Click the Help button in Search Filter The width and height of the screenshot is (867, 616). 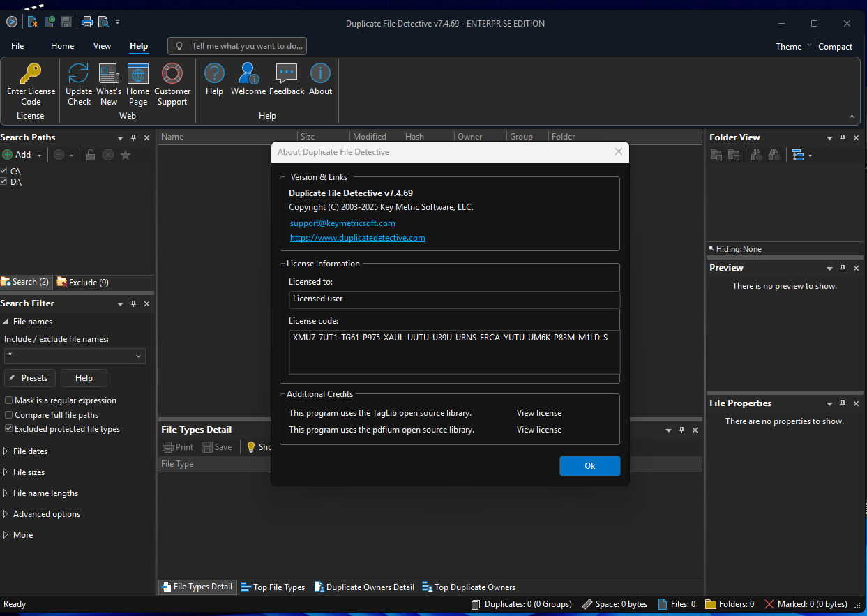(x=84, y=378)
